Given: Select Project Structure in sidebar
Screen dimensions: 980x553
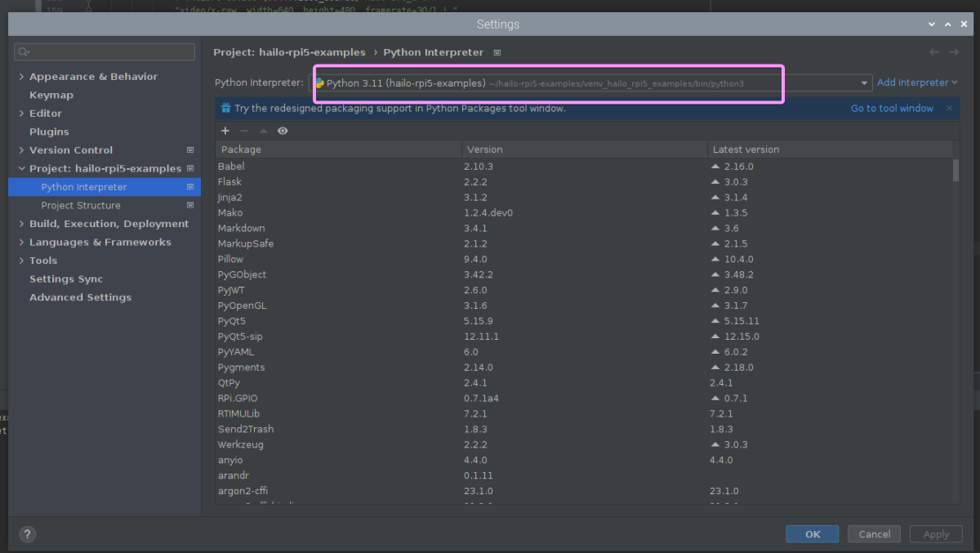Looking at the screenshot, I should click(80, 206).
